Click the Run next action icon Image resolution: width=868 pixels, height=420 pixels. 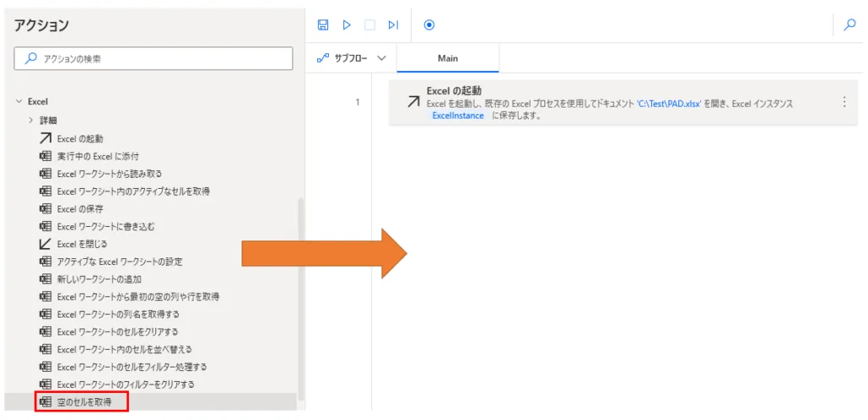pyautogui.click(x=393, y=25)
